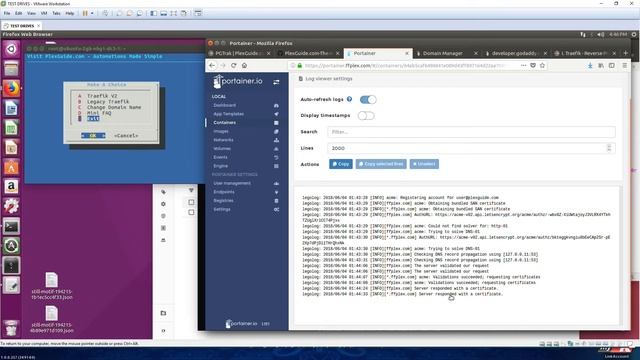The height and width of the screenshot is (360, 640).
Task: Open the Firefox hamburger menu
Action: pyautogui.click(x=624, y=65)
